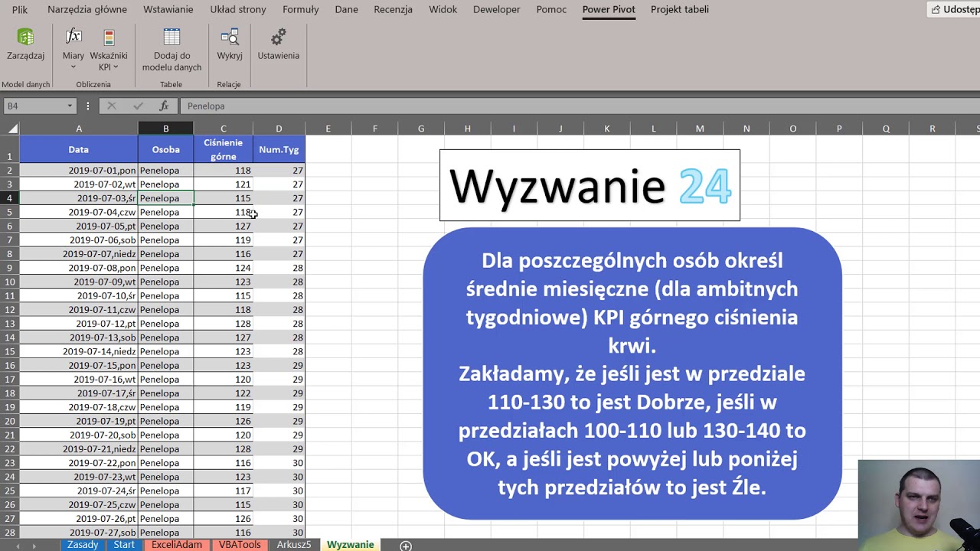The image size is (980, 551).
Task: Click the Num.Tyg header cell
Action: 279,149
